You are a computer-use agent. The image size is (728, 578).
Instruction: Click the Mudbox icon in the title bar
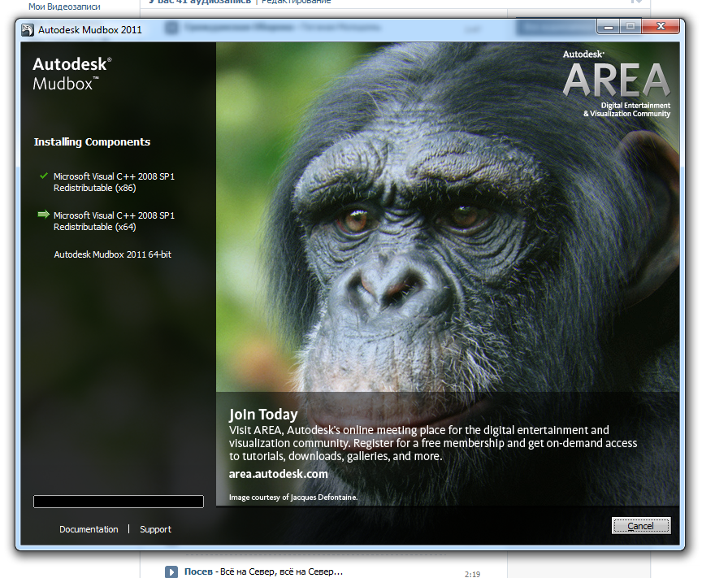pos(27,30)
